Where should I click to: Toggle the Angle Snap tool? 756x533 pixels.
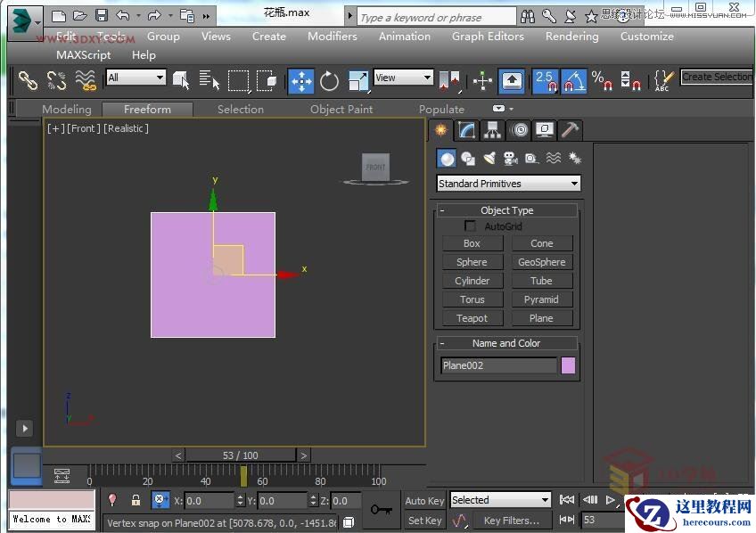(573, 81)
